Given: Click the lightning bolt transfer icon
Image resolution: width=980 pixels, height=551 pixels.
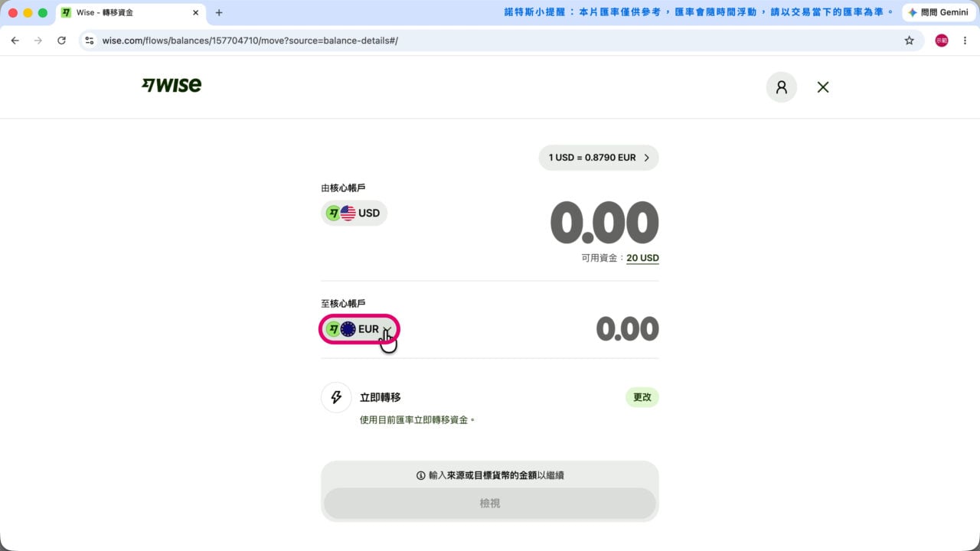Looking at the screenshot, I should 336,397.
